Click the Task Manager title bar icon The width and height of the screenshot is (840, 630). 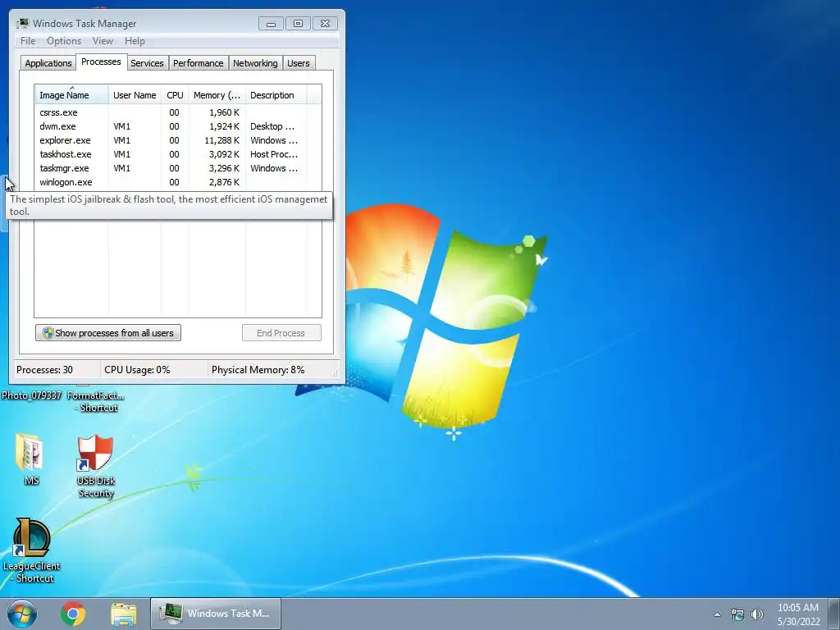point(22,23)
